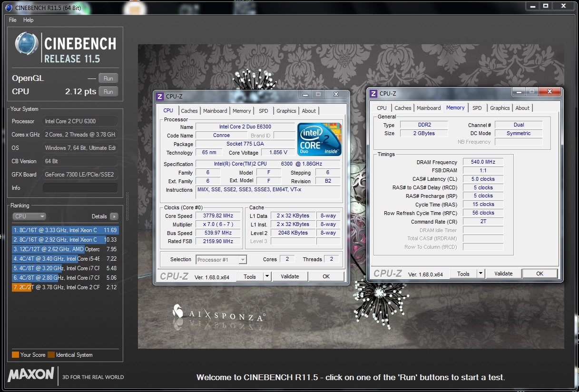The height and width of the screenshot is (392, 579).
Task: Click the Memory tab in right CPU-Z window
Action: pyautogui.click(x=455, y=108)
